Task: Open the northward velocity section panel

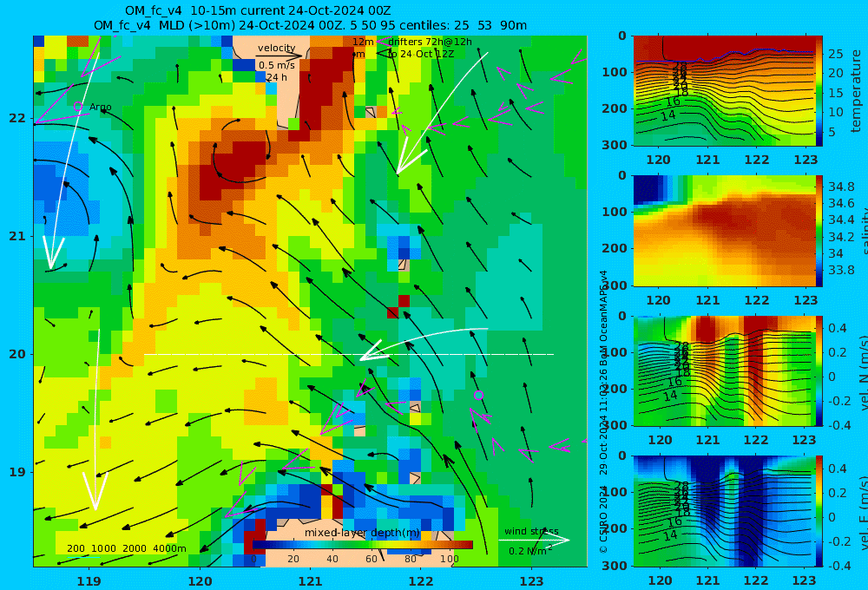Action: (x=724, y=370)
